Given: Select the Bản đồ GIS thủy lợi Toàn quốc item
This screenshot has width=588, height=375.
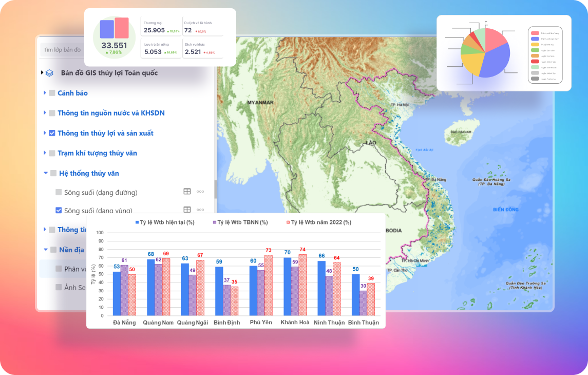Looking at the screenshot, I should [110, 73].
